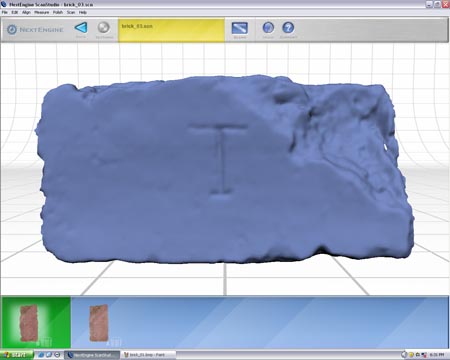Click the NextEngine logo button
Screen dimensions: 450x360
pos(35,29)
